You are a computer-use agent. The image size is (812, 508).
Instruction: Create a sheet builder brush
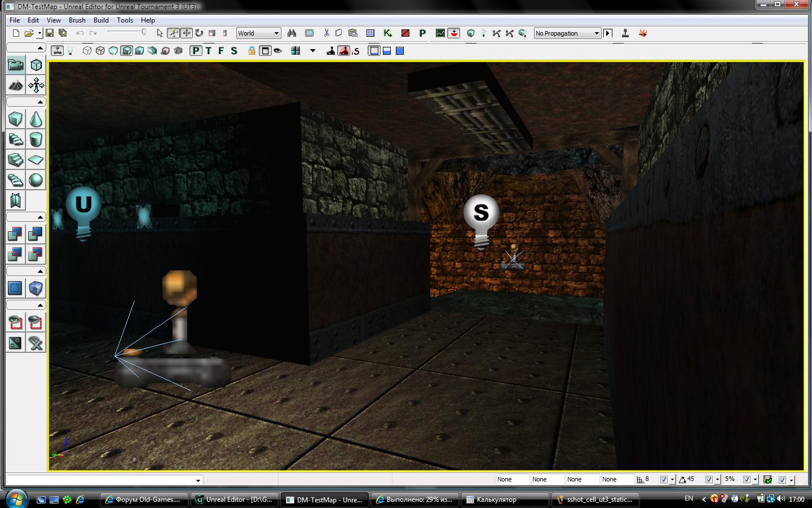click(36, 160)
